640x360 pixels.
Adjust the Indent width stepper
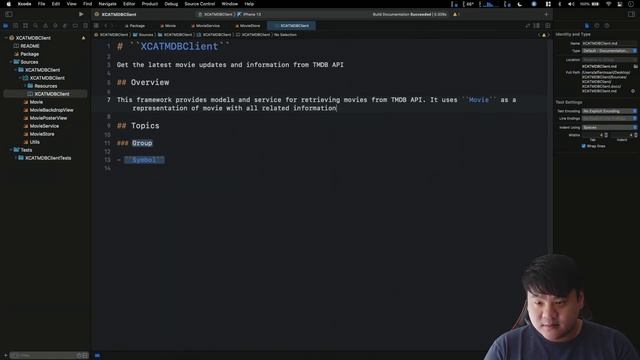636,135
